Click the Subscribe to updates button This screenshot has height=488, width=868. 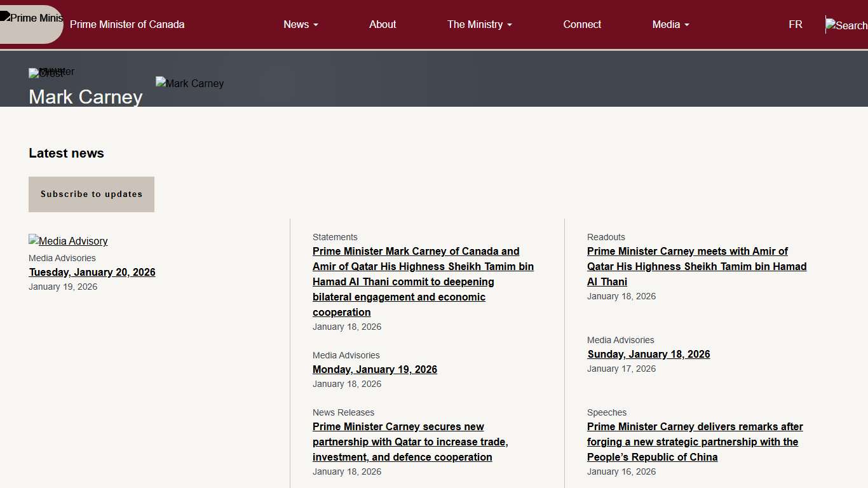click(91, 194)
